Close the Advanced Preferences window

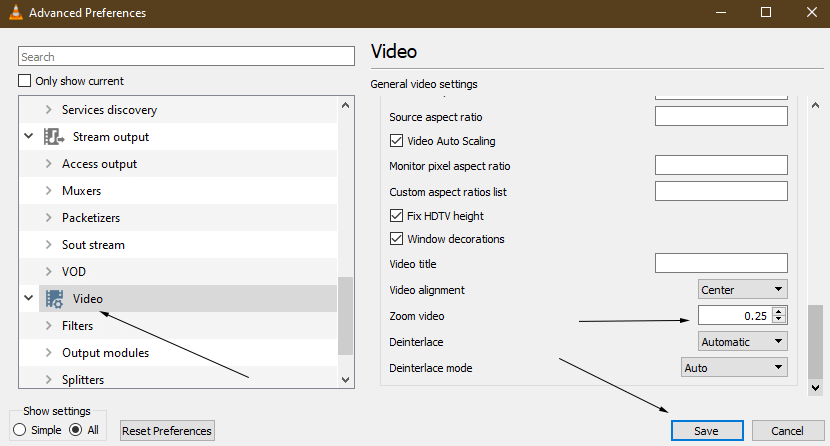pos(812,12)
